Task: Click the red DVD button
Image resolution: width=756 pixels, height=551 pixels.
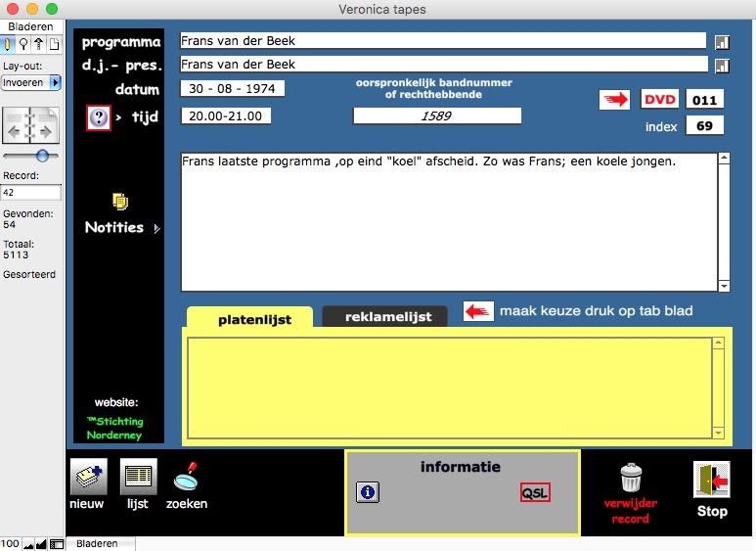Action: pyautogui.click(x=659, y=99)
